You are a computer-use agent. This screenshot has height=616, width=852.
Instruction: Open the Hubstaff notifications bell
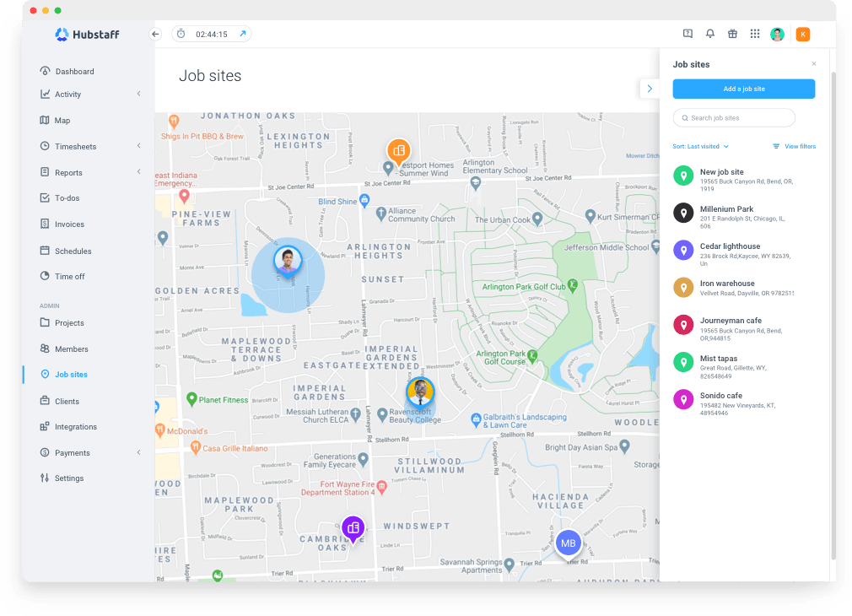[x=709, y=34]
